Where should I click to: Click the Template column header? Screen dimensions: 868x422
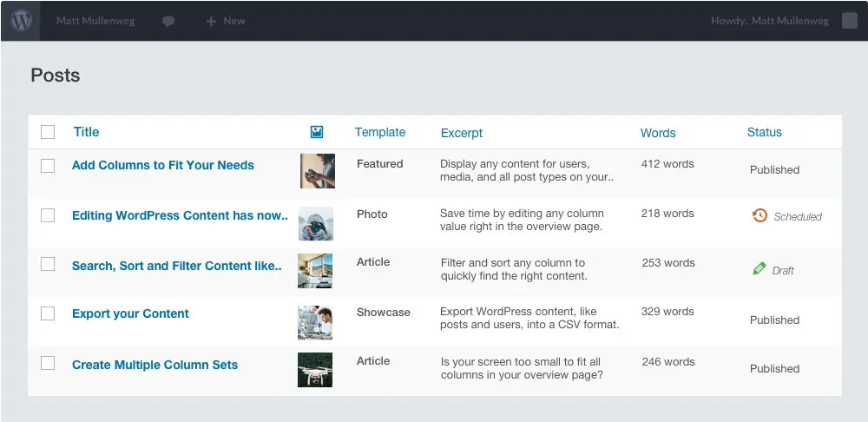379,132
